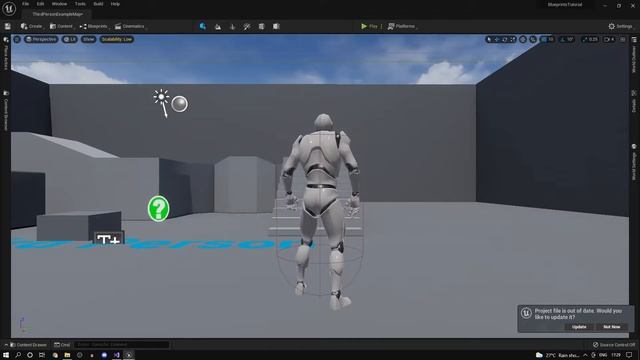
Task: Click Source Control Off status
Action: click(x=614, y=345)
